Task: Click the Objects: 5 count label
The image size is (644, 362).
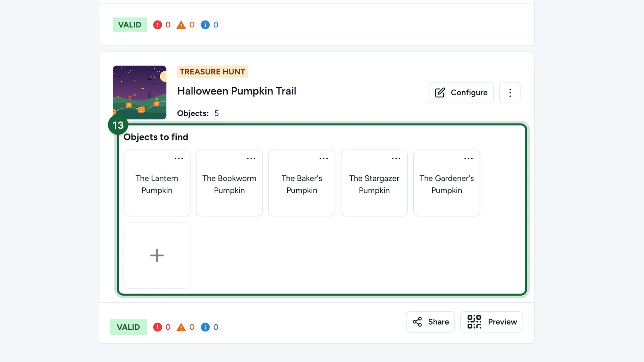Action: tap(198, 113)
